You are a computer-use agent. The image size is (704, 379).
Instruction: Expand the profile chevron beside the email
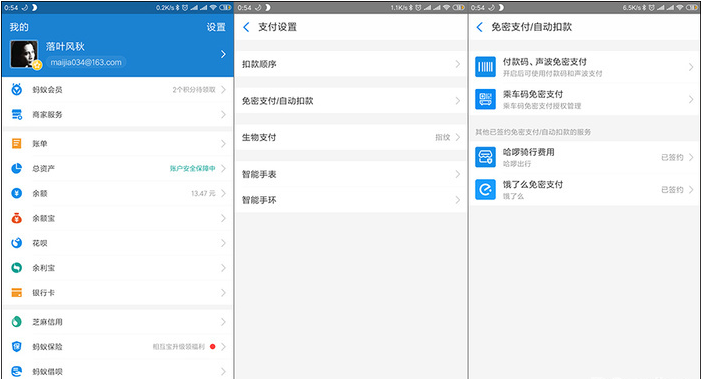pyautogui.click(x=223, y=54)
